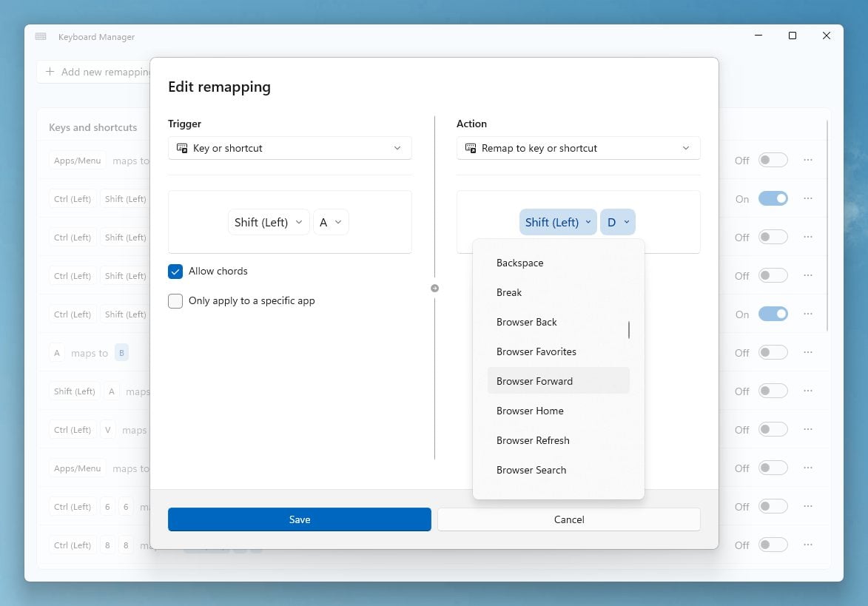Open the Shift (Left) trigger key dropdown

(269, 222)
